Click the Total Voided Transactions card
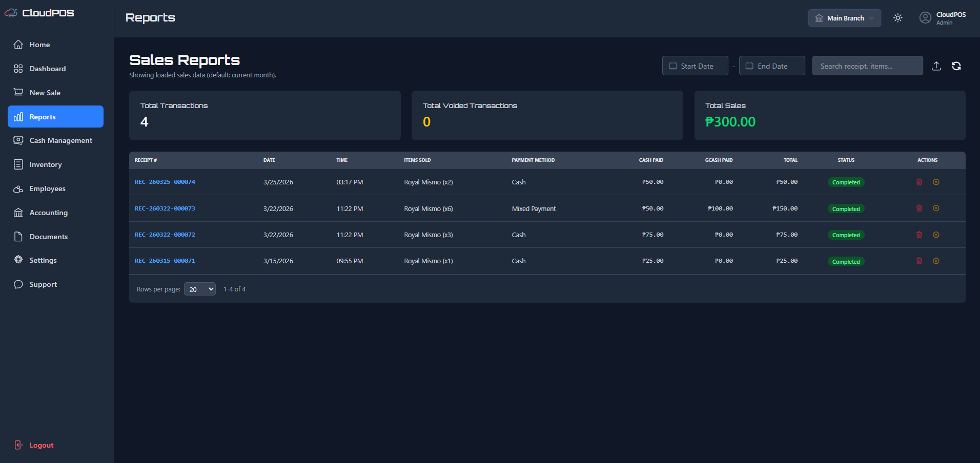 pos(547,116)
